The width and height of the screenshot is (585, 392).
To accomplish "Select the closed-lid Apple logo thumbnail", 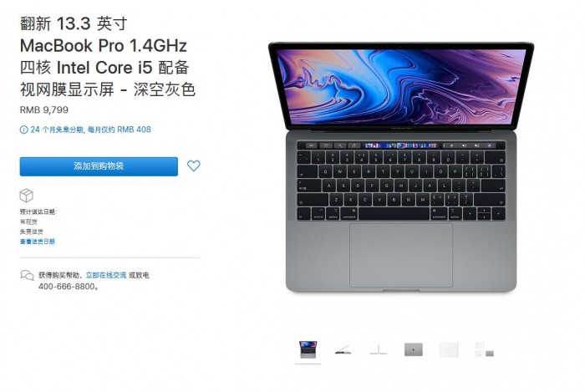I will [414, 350].
